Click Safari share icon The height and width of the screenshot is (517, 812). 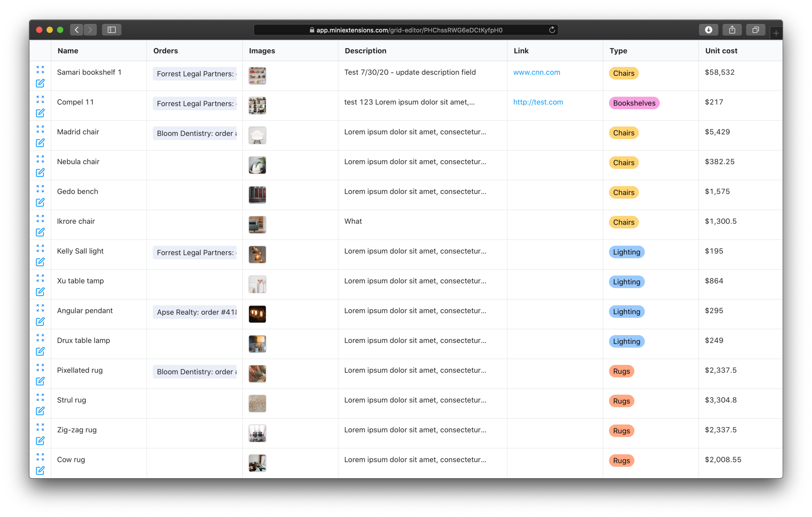click(x=732, y=30)
